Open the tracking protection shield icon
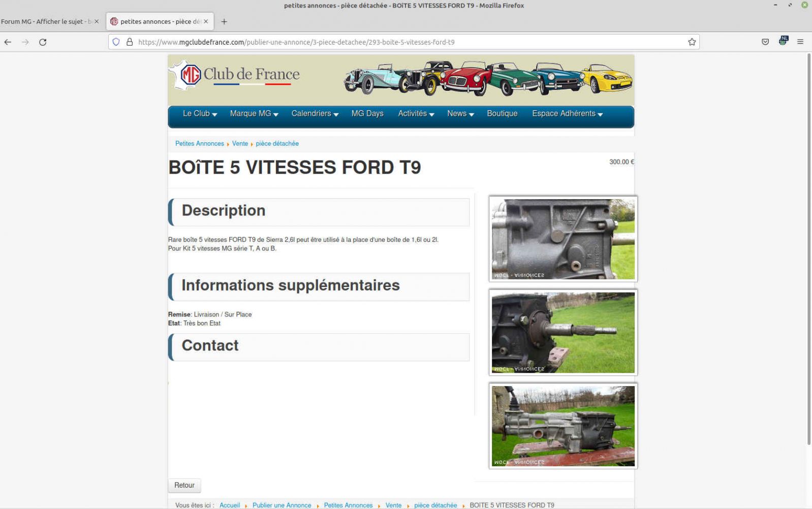This screenshot has height=509, width=812. (x=116, y=42)
